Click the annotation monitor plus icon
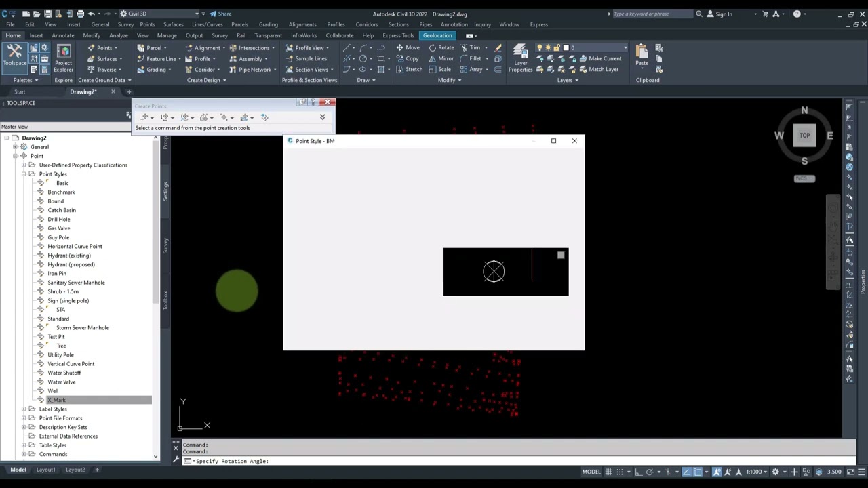This screenshot has height=488, width=868. tap(794, 472)
